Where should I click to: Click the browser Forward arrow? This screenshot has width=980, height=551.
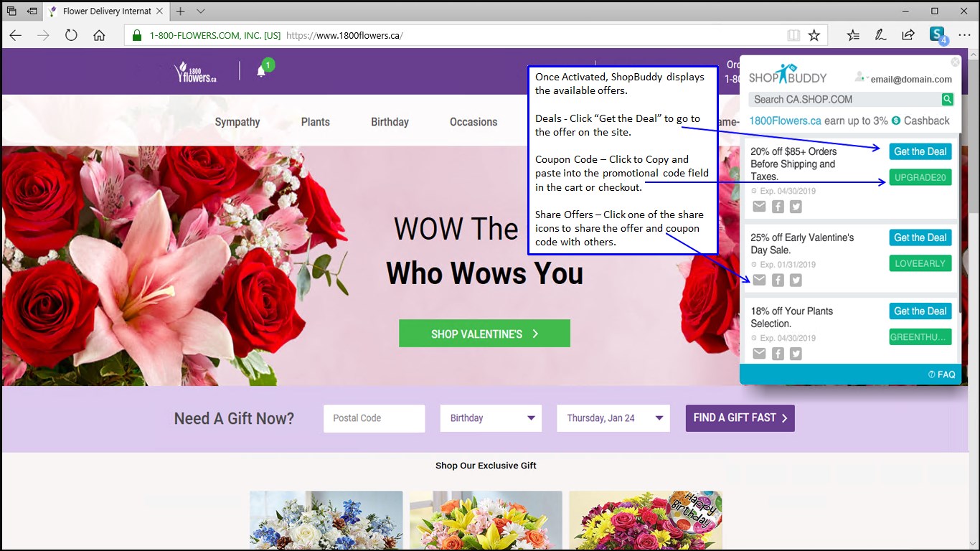[43, 35]
